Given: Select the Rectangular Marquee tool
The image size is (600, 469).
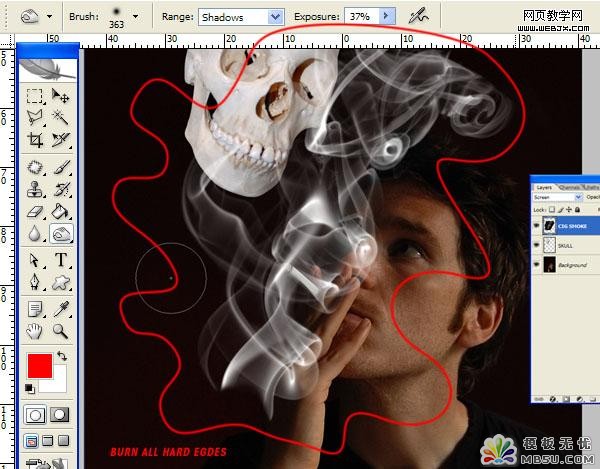Looking at the screenshot, I should pyautogui.click(x=34, y=96).
